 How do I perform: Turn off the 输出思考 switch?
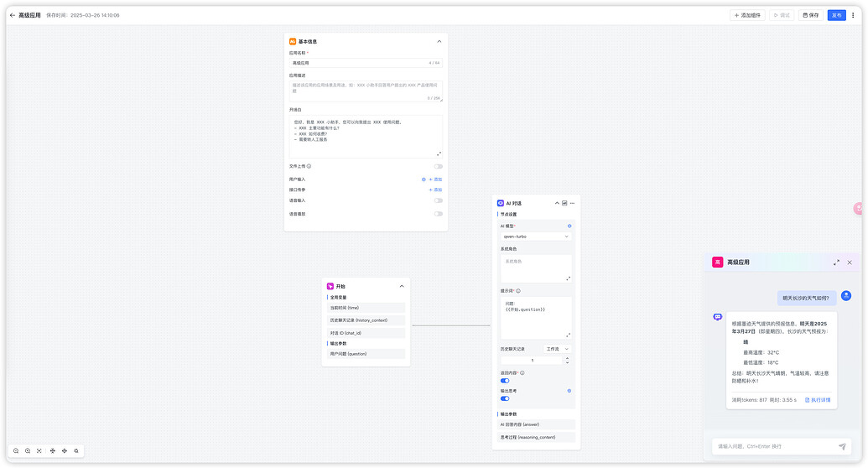[x=505, y=398]
